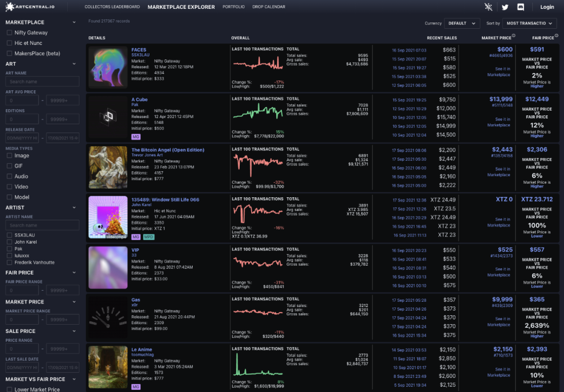Collapse the Sale Price filter section

click(x=74, y=331)
